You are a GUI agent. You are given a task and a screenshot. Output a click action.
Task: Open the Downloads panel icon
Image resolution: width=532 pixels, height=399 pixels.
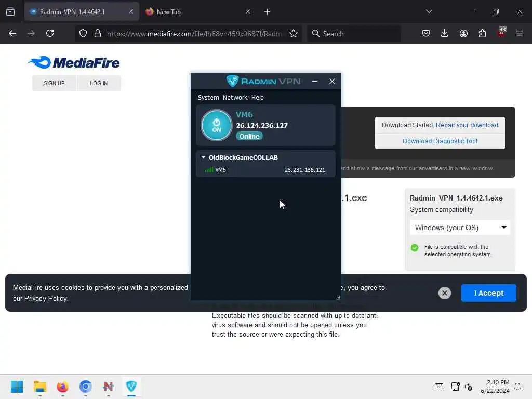tap(445, 34)
